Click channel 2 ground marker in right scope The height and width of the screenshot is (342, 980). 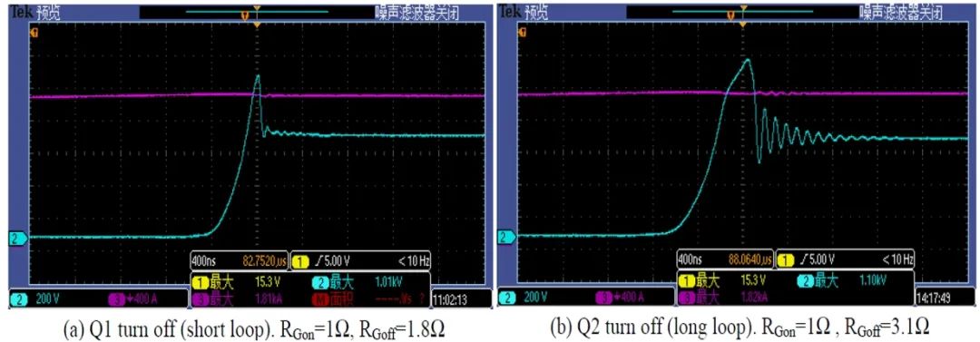pos(506,237)
